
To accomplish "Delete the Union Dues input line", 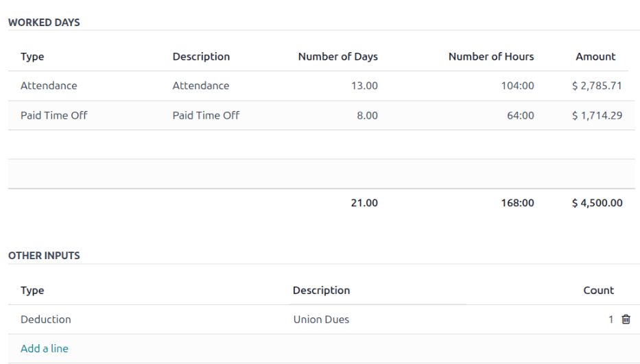I will (625, 319).
